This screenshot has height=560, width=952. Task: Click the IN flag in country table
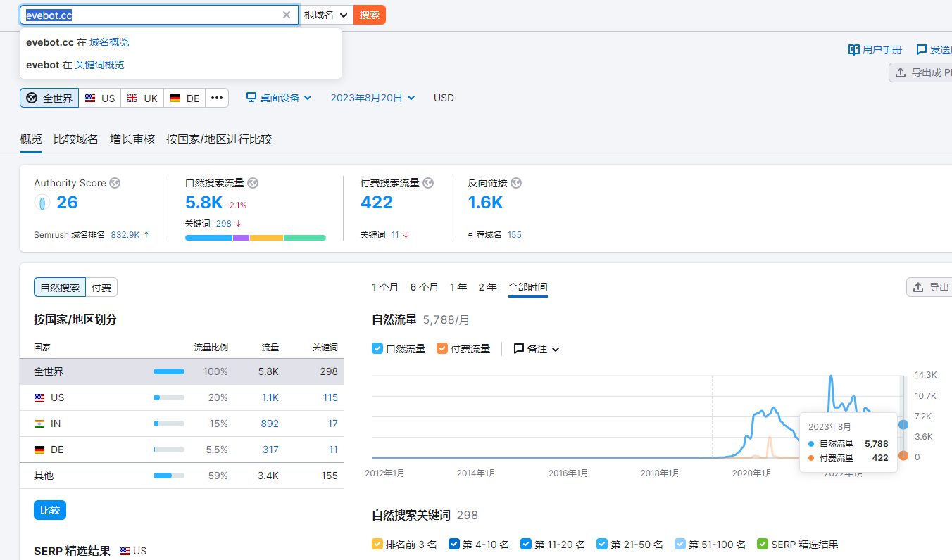[39, 424]
